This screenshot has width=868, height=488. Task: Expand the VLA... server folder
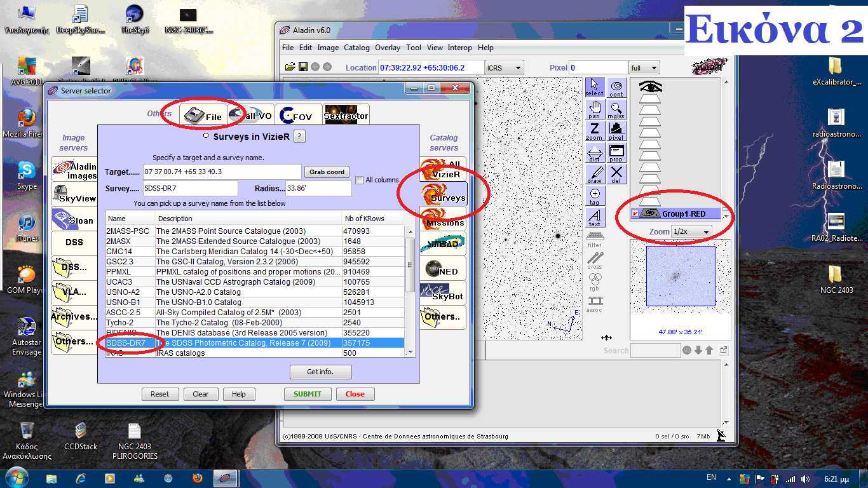click(75, 292)
